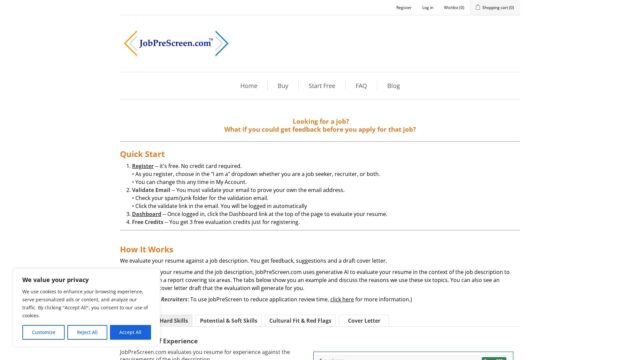Click the 'Free Credits' step text

coord(147,222)
